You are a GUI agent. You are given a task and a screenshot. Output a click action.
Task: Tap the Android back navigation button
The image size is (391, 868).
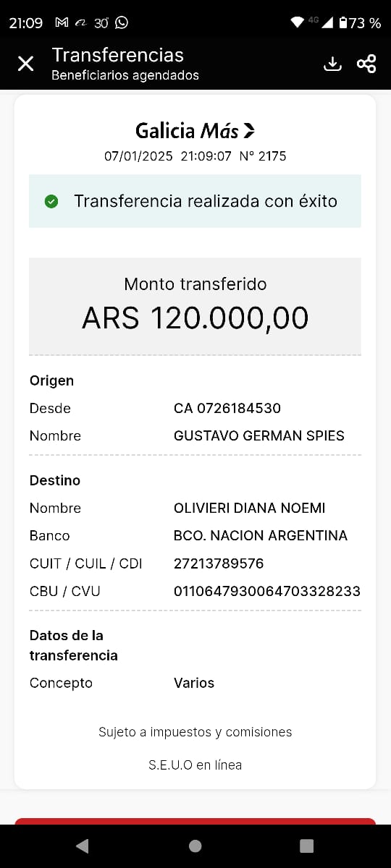point(83,846)
